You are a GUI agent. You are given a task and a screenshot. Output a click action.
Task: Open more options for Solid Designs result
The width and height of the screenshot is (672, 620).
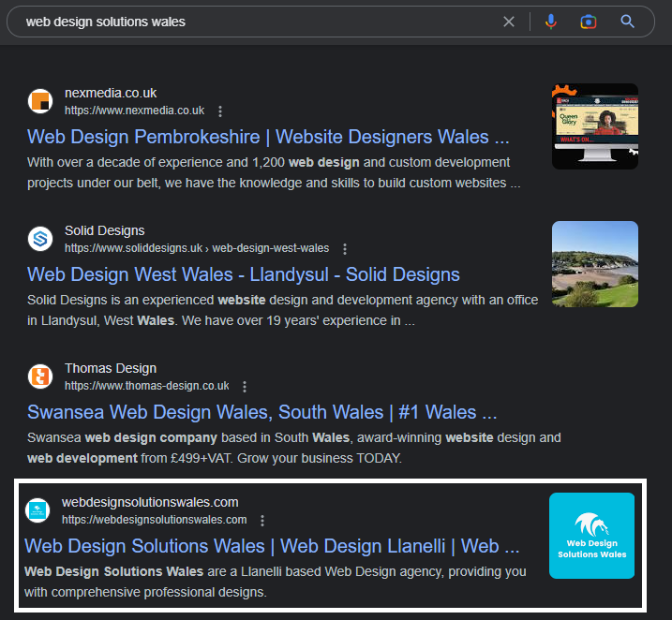click(345, 249)
